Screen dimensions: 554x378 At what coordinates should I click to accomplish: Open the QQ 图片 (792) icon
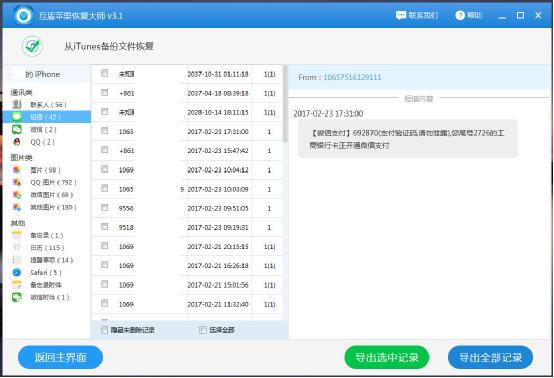pos(17,182)
